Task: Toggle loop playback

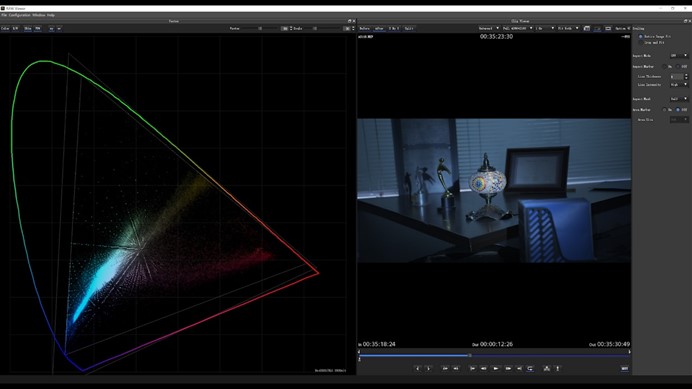Action: tap(530, 368)
